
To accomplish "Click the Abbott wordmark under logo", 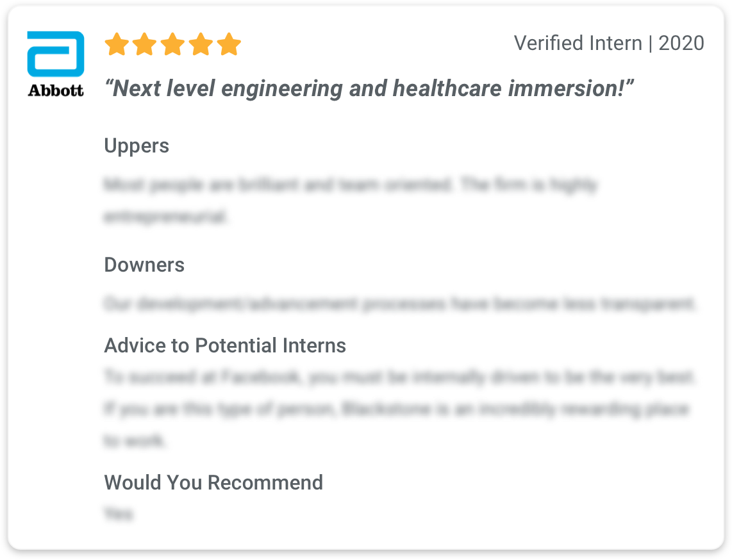I will click(x=56, y=90).
